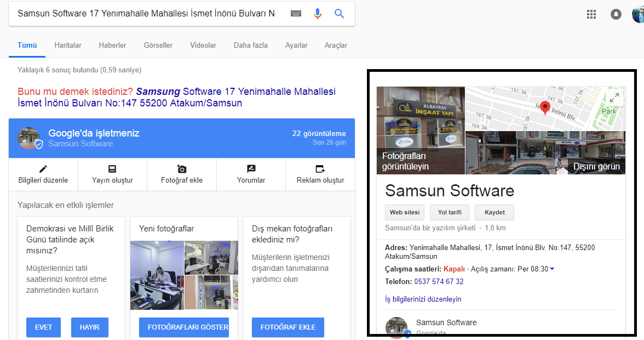Viewport: 644px width, 340px height.
Task: Expand opening hours dropdown arrow
Action: pyautogui.click(x=552, y=269)
